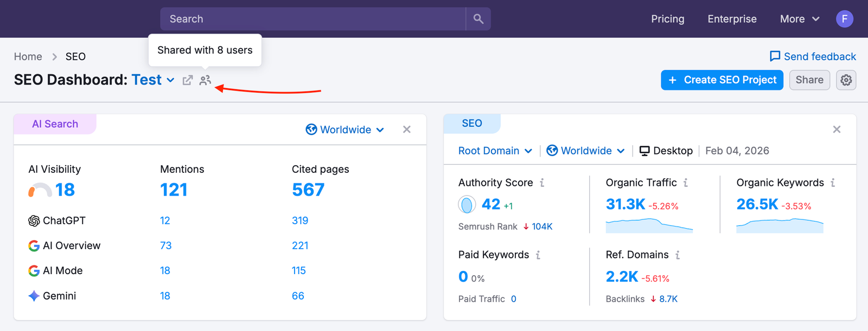Click the Organic Keywords trend chart
The width and height of the screenshot is (868, 331).
click(x=780, y=225)
